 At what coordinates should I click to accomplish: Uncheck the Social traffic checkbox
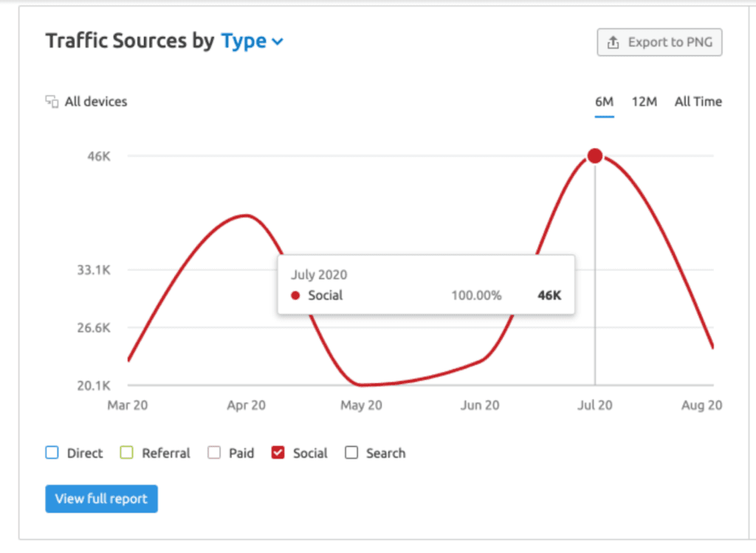[x=278, y=453]
